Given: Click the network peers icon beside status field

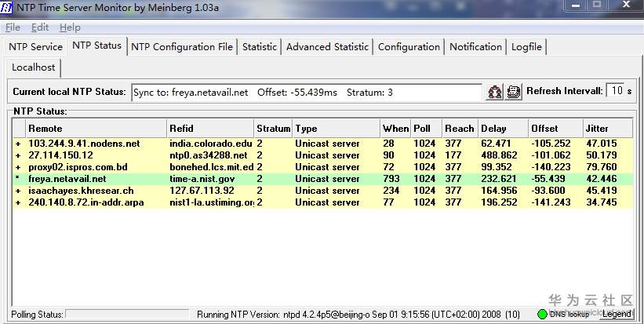Looking at the screenshot, I should 494,92.
